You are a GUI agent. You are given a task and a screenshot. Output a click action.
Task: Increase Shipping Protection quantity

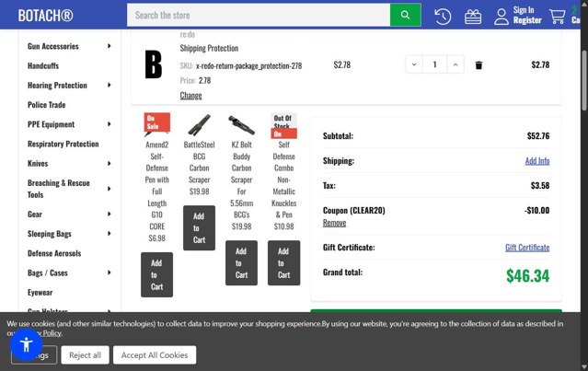coord(455,64)
